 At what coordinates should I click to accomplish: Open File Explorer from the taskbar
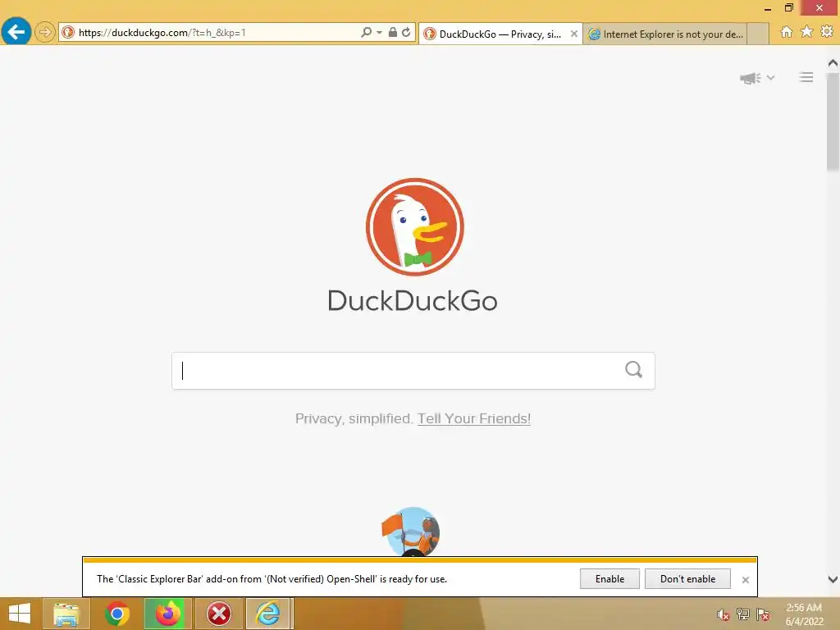(x=66, y=614)
